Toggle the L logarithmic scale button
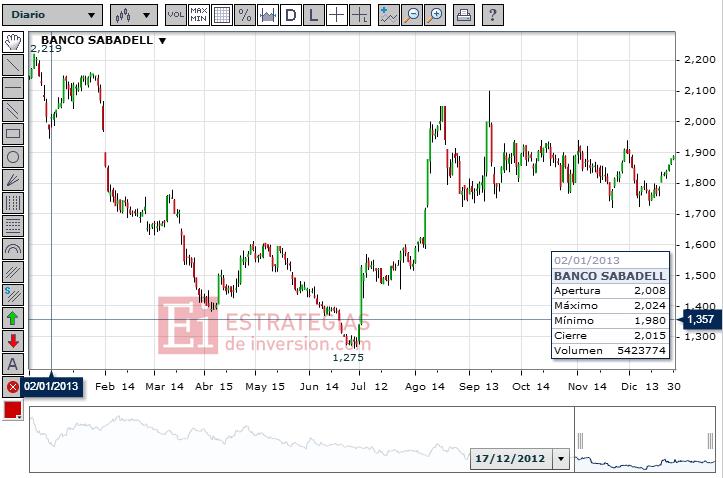Image resolution: width=723 pixels, height=478 pixels. [314, 15]
